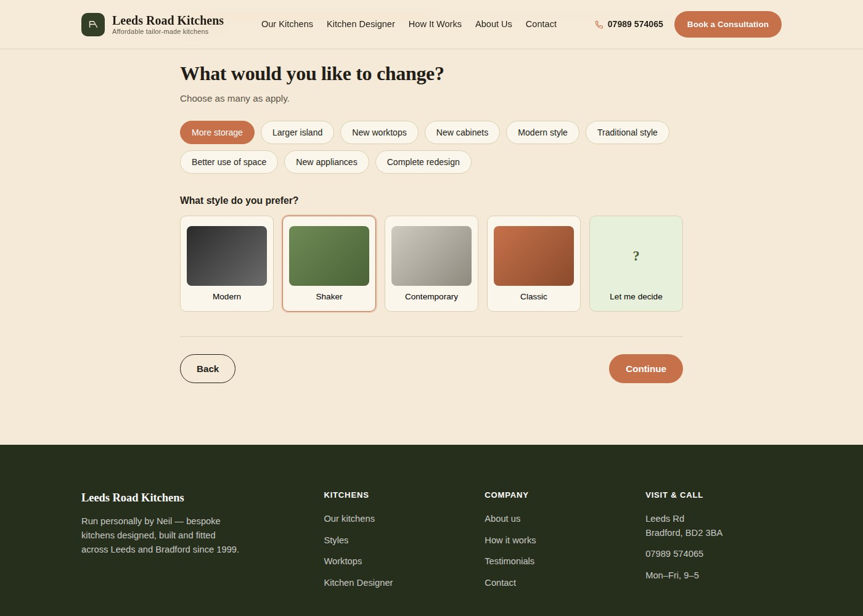Select the Larger island option

coord(297,132)
